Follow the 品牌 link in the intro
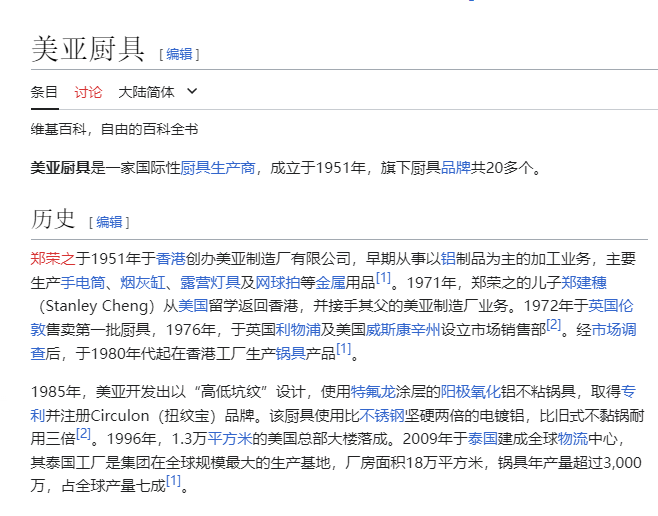Viewport: 658px width, 516px height. pos(456,168)
